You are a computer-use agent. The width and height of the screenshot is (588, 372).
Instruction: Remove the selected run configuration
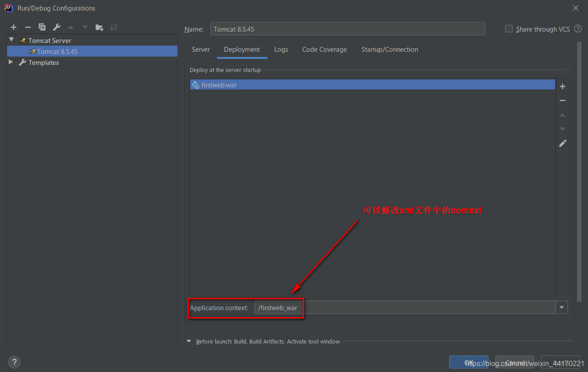pyautogui.click(x=28, y=27)
